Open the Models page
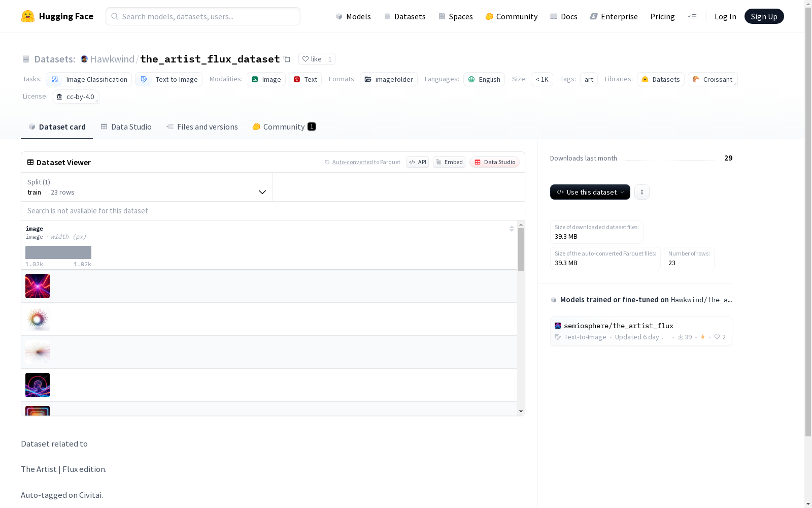812x508 pixels. [x=353, y=16]
